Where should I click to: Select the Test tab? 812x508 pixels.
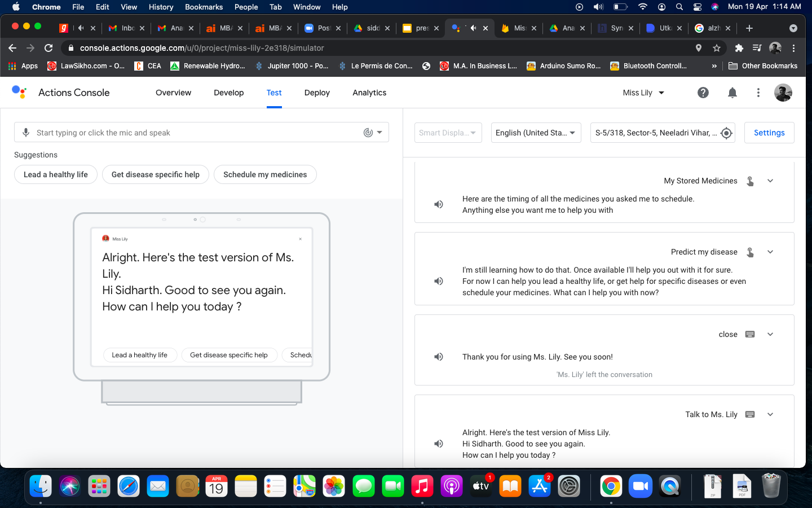(x=274, y=93)
